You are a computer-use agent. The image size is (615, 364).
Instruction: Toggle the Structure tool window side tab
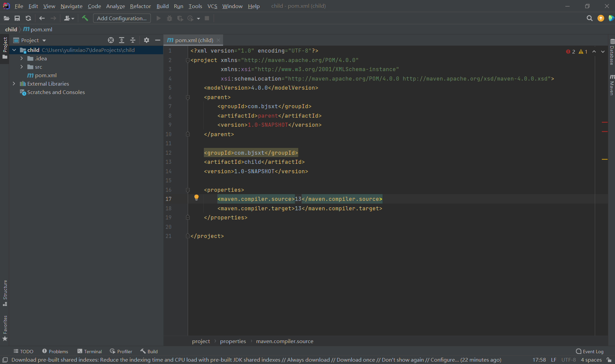[5, 293]
